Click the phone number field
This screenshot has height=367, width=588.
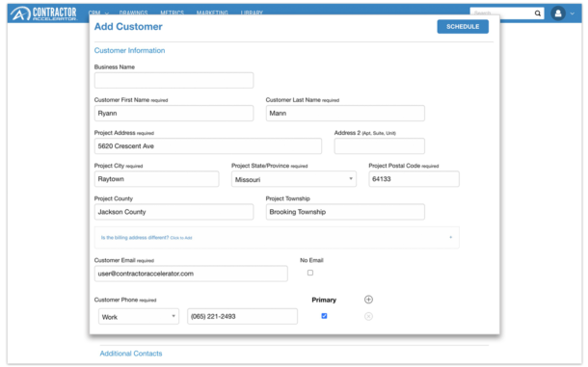[x=242, y=316]
